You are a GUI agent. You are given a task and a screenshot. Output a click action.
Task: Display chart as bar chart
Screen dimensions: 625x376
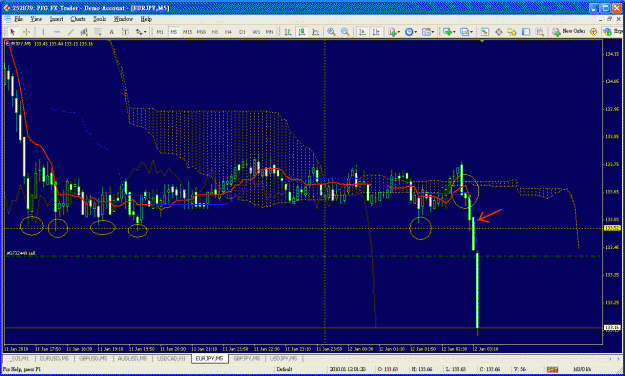click(288, 32)
